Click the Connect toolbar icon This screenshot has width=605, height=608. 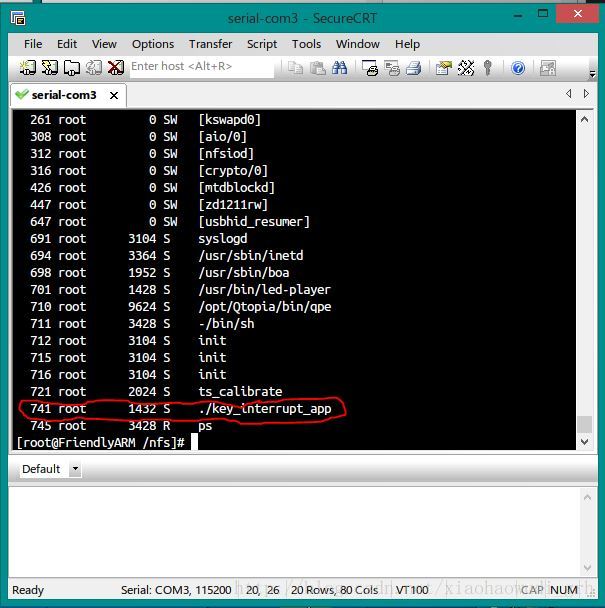pos(28,68)
